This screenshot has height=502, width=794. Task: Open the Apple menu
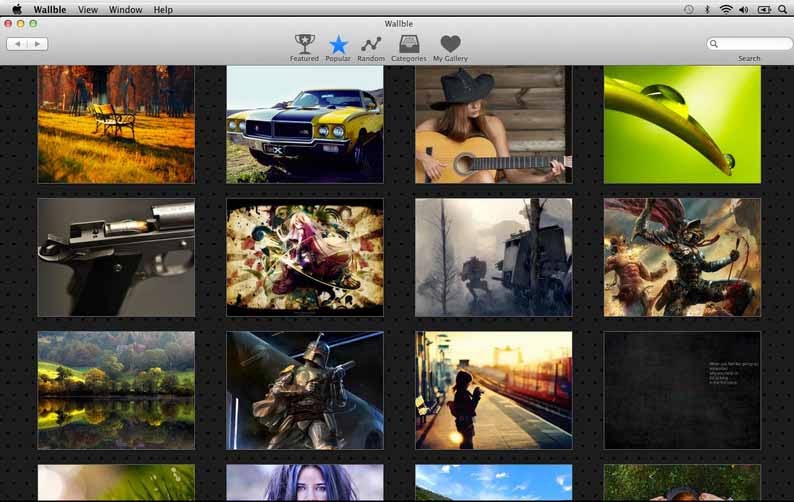coord(17,9)
